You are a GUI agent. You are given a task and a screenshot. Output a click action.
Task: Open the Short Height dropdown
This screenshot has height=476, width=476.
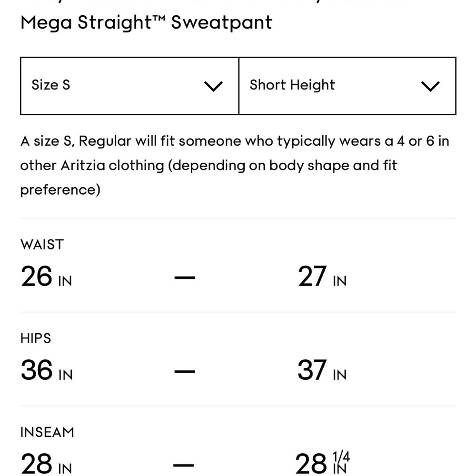[347, 86]
